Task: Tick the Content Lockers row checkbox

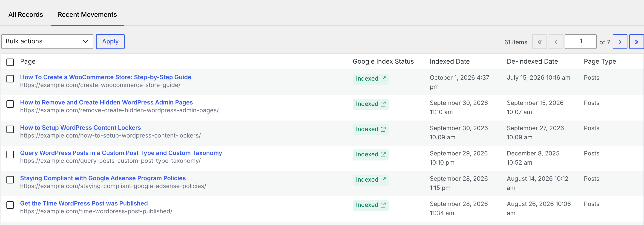Action: click(10, 129)
